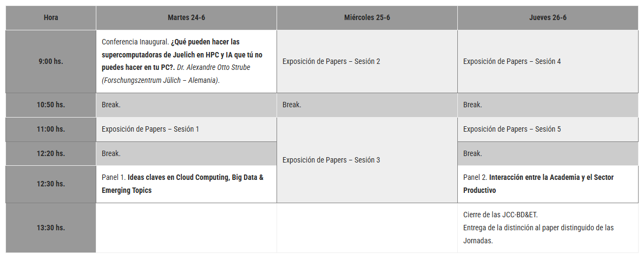Click the Conferencia Inaugural cell

187,61
